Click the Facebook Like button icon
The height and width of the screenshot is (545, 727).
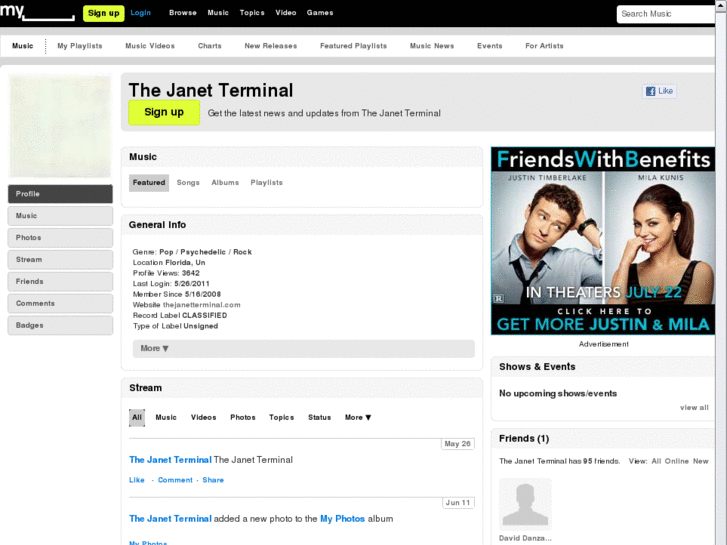[x=659, y=91]
